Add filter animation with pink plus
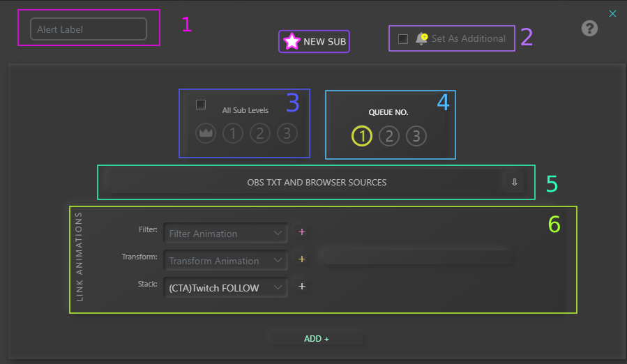 pos(302,232)
